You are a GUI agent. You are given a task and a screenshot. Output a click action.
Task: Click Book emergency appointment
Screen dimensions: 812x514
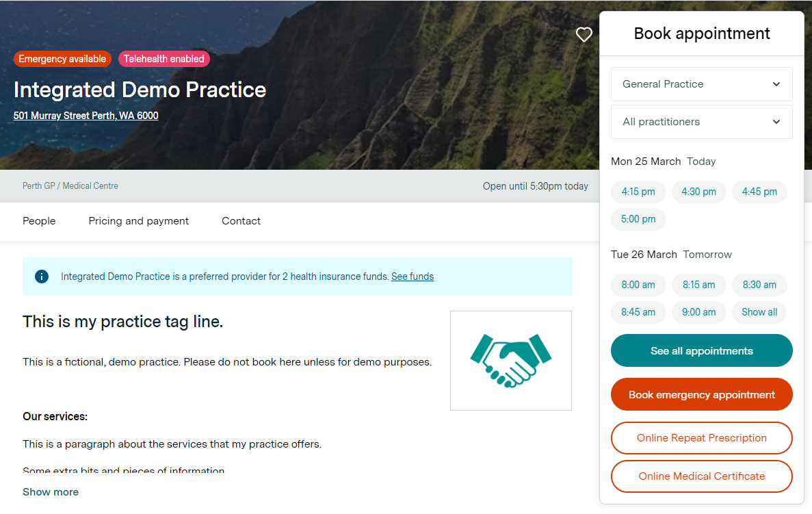point(701,395)
